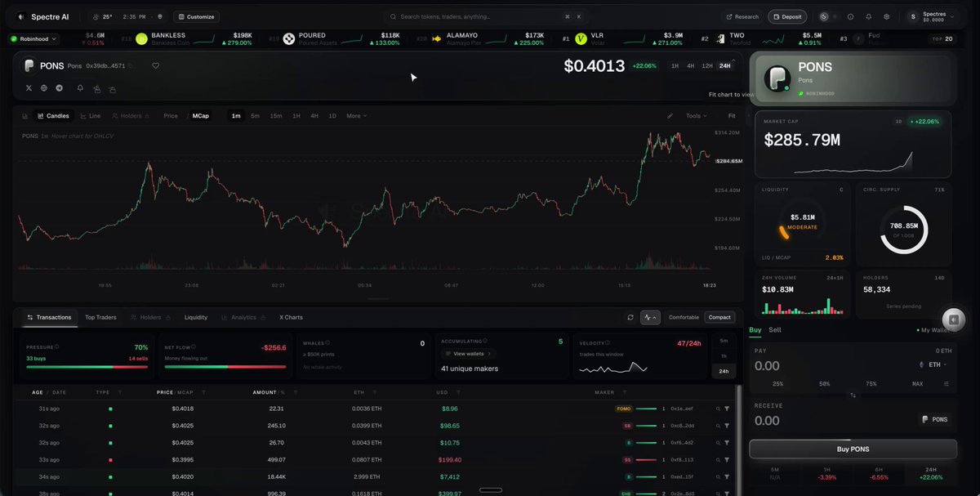The width and height of the screenshot is (980, 496).
Task: Refresh the transactions list
Action: 630,317
